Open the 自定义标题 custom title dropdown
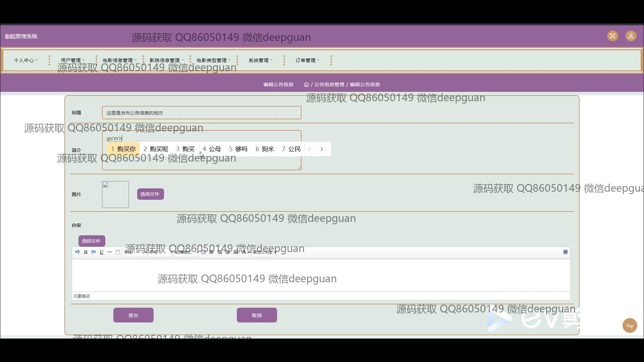 pyautogui.click(x=264, y=252)
